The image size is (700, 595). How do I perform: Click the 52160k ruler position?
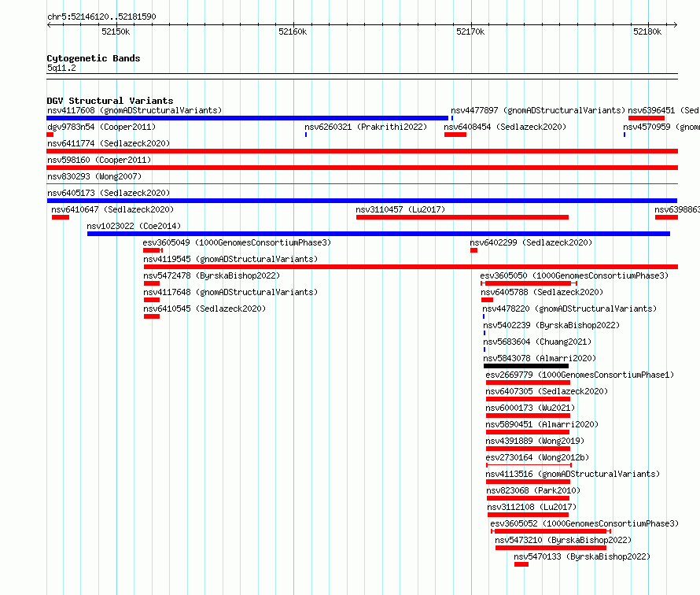click(293, 31)
